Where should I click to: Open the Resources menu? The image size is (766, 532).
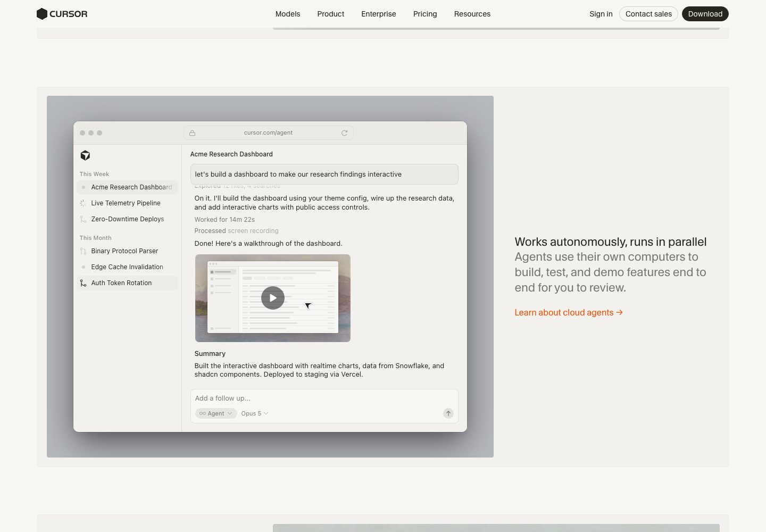[x=472, y=14]
